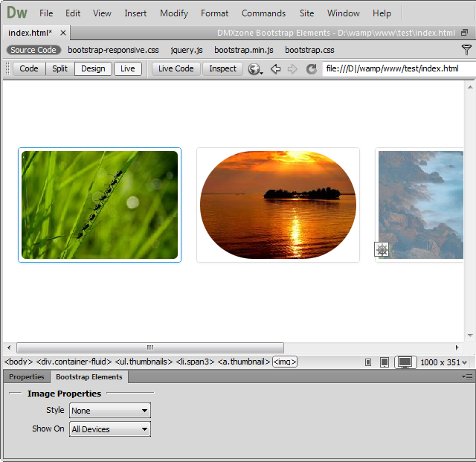Select the green grass ants thumbnail

100,205
